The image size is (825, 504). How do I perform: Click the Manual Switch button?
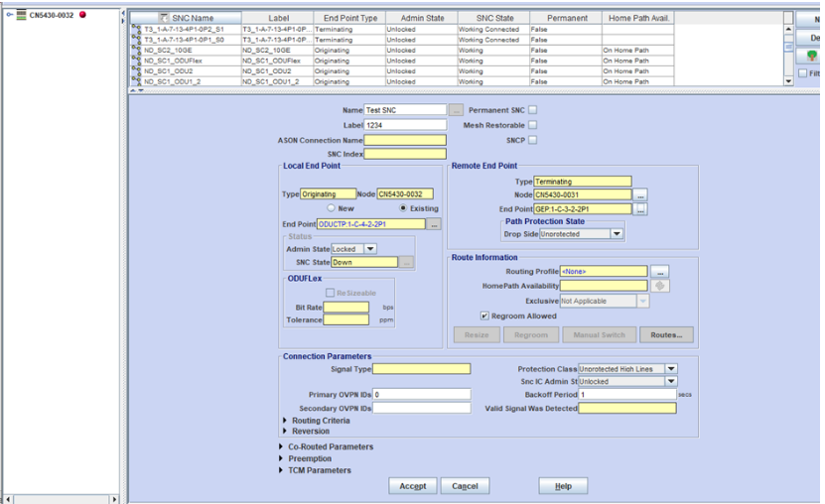coord(600,334)
